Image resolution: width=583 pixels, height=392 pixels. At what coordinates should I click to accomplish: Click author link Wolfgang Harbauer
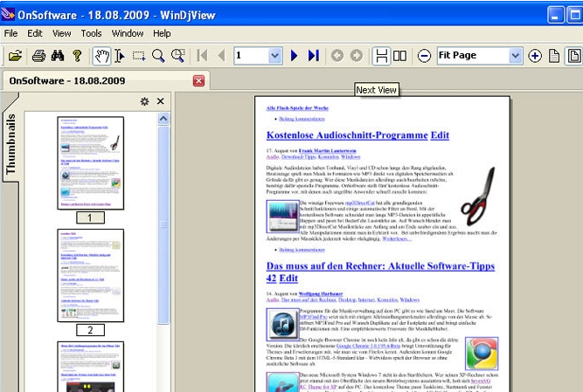tap(321, 293)
